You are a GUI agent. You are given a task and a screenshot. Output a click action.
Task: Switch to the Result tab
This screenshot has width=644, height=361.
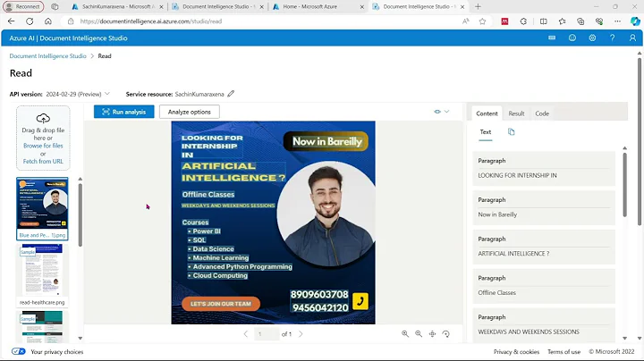click(516, 113)
